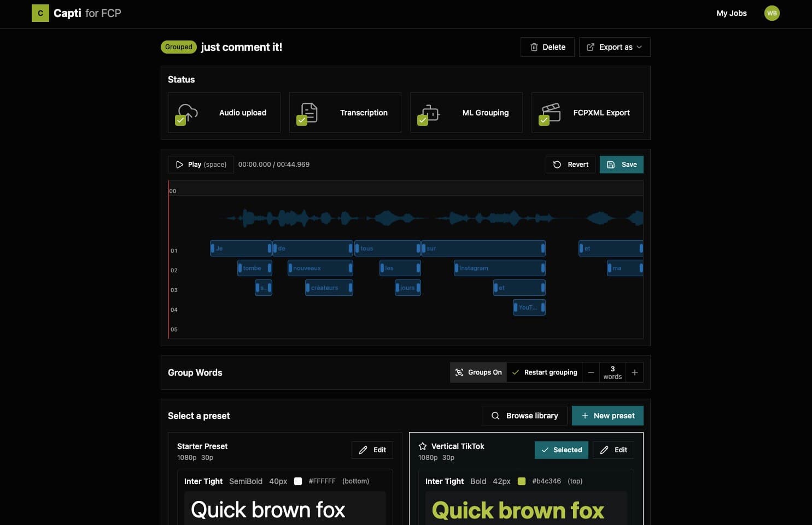Click the magnifier icon in Browse library
The image size is (812, 525).
pyautogui.click(x=495, y=416)
